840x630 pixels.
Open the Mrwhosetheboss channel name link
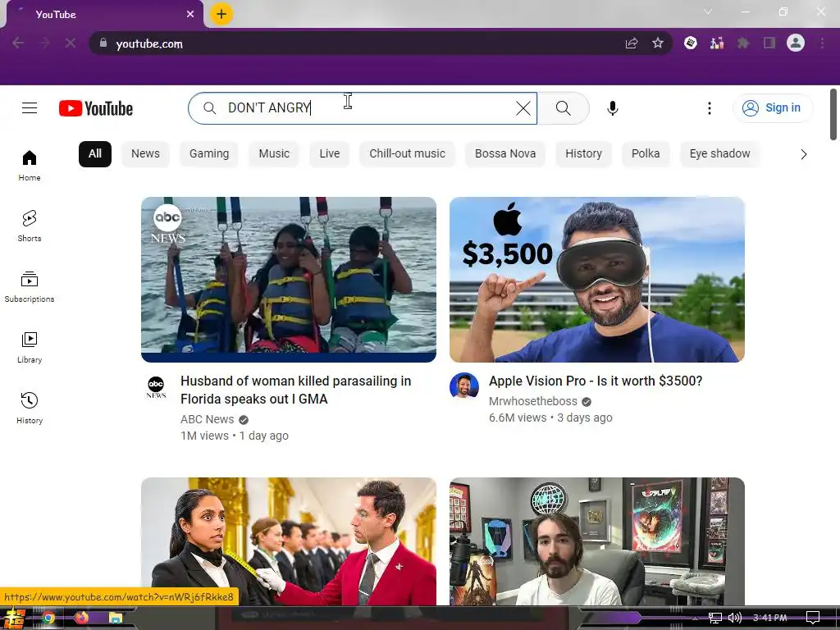(533, 401)
